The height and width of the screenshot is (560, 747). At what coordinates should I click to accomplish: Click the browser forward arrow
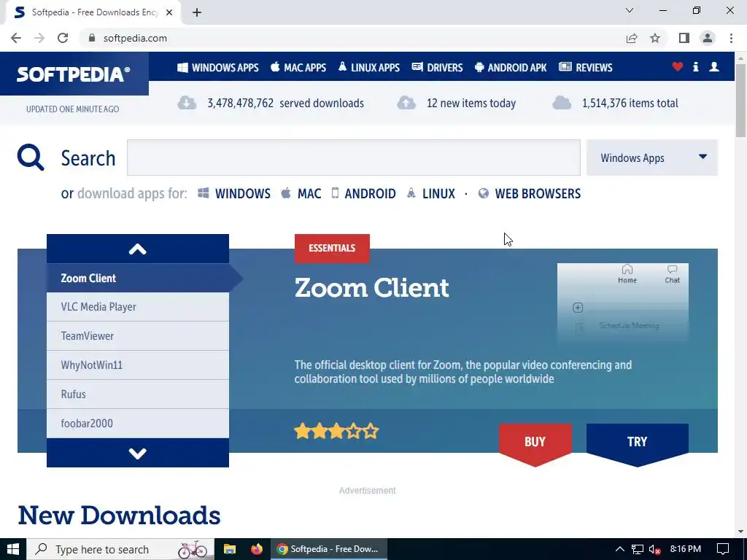click(39, 38)
